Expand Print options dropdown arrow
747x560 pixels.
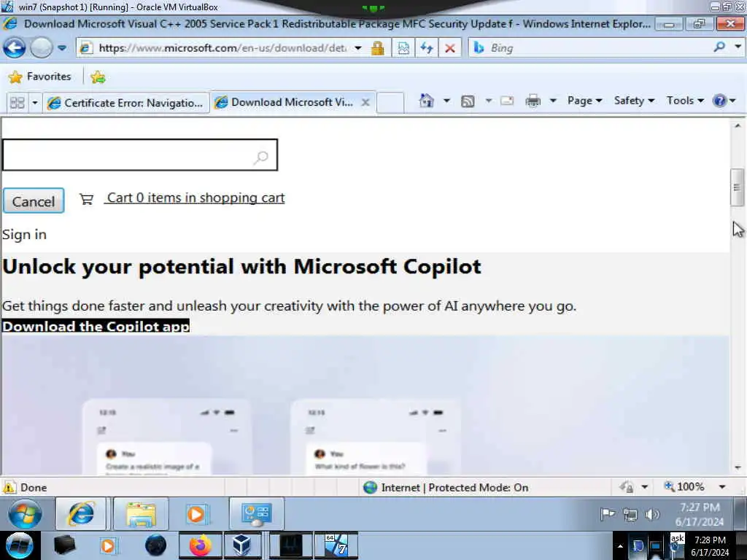[553, 101]
